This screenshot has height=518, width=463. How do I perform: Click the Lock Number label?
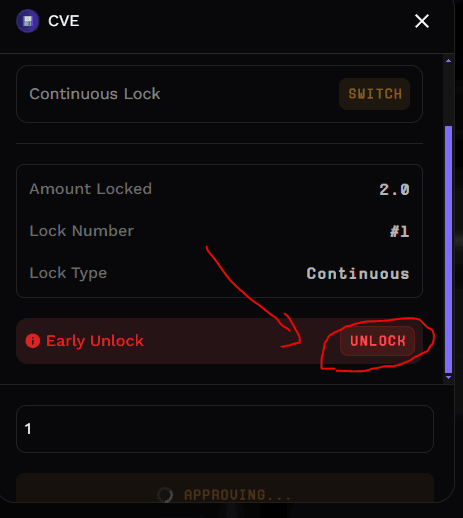(81, 231)
